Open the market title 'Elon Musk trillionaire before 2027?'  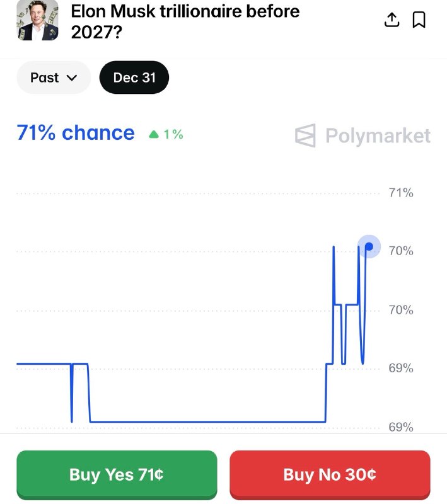click(185, 21)
